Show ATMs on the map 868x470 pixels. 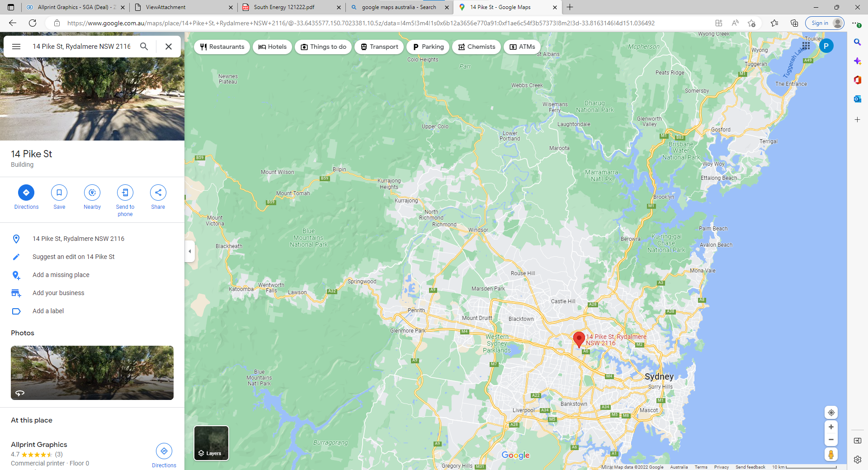(x=522, y=47)
